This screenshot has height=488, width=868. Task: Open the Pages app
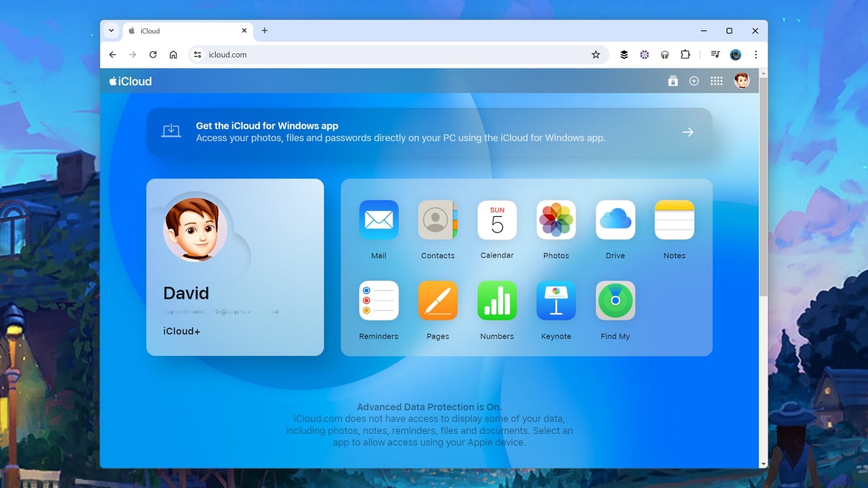(438, 300)
